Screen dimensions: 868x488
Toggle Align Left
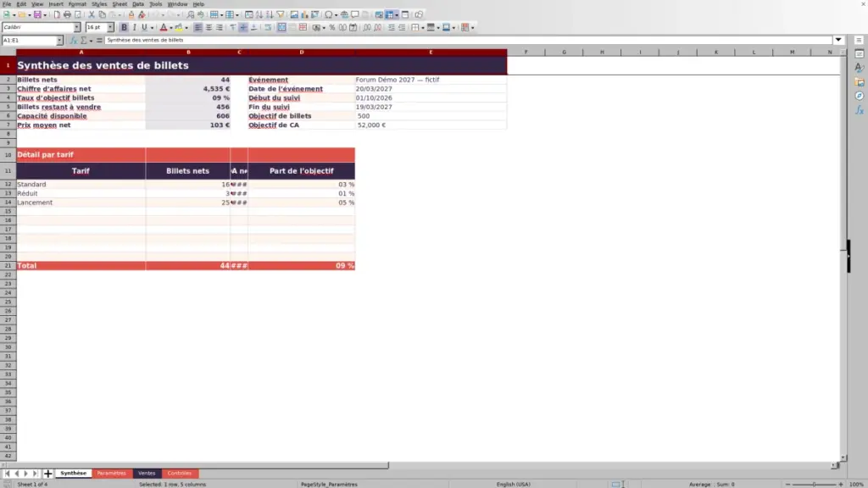coord(198,28)
